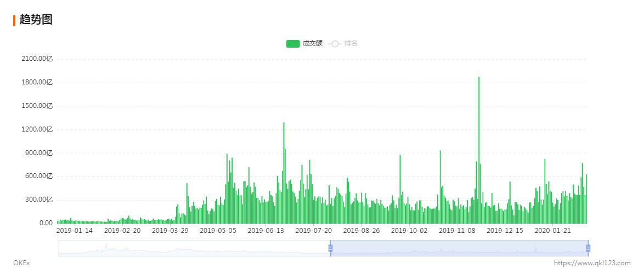Click the 2100.00亿 y-axis label
Image resolution: width=644 pixels, height=274 pixels.
37,59
